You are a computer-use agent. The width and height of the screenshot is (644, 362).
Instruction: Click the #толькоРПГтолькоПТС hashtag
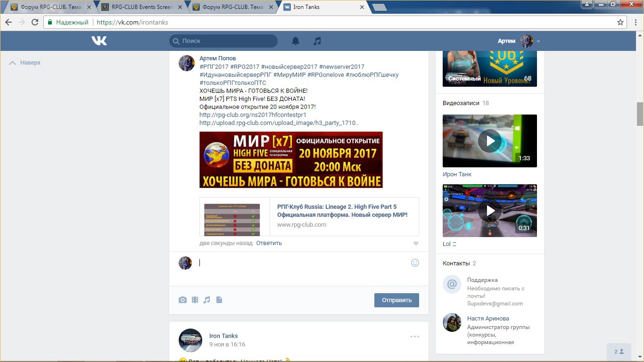point(233,82)
